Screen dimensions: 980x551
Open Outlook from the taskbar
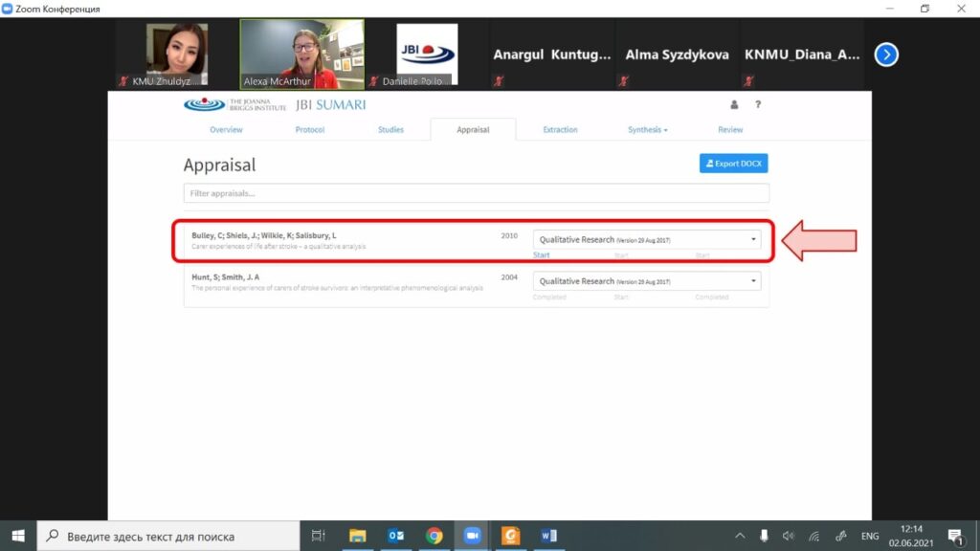point(395,536)
